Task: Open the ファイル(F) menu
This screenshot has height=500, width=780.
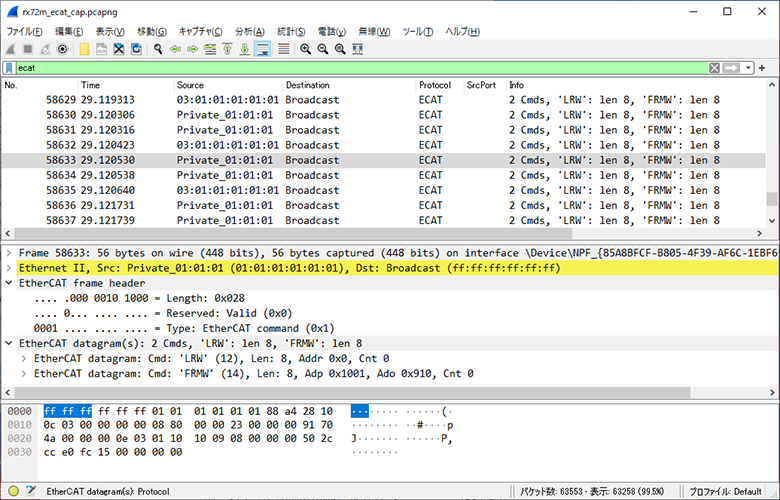Action: point(24,32)
